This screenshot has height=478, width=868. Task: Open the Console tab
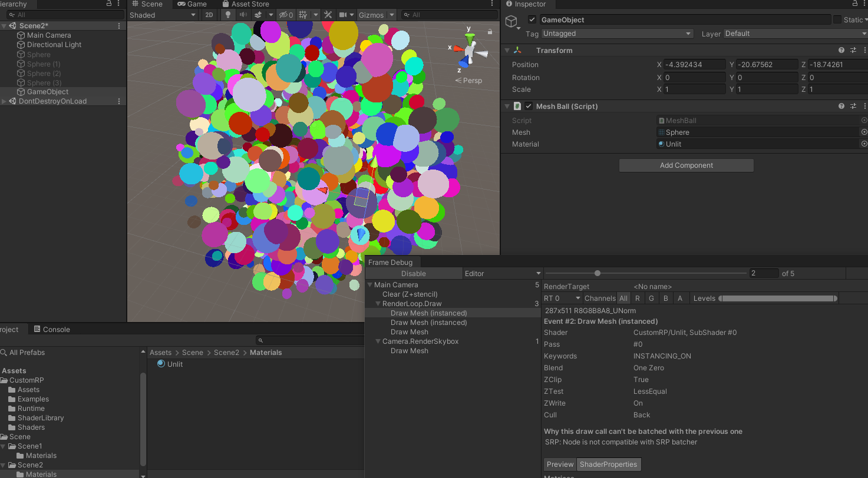[x=52, y=330]
